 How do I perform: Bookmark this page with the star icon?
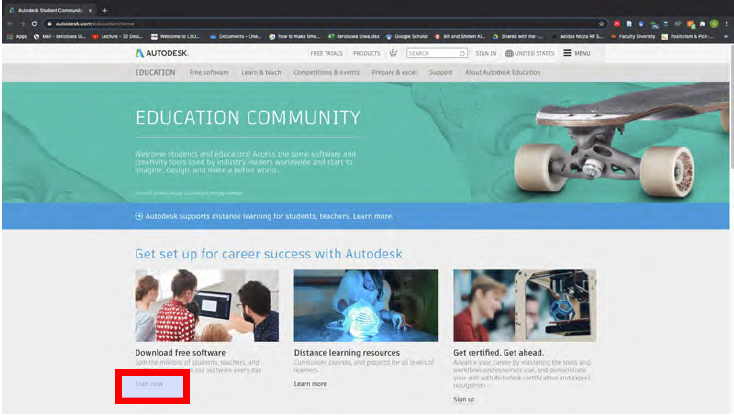[x=601, y=23]
